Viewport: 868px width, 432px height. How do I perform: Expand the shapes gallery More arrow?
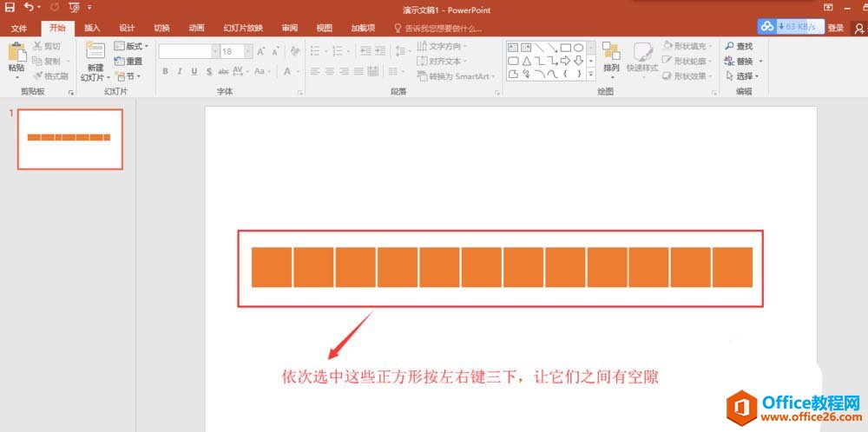[591, 73]
